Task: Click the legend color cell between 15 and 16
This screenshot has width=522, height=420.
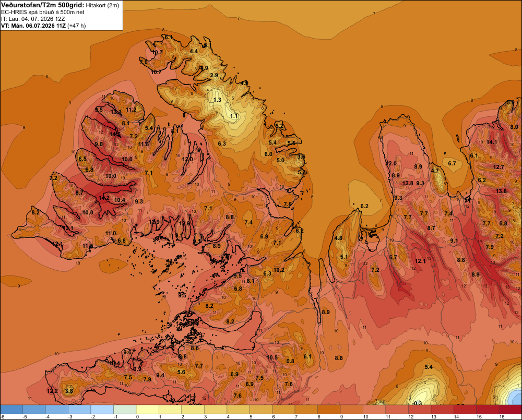Action: (x=488, y=410)
